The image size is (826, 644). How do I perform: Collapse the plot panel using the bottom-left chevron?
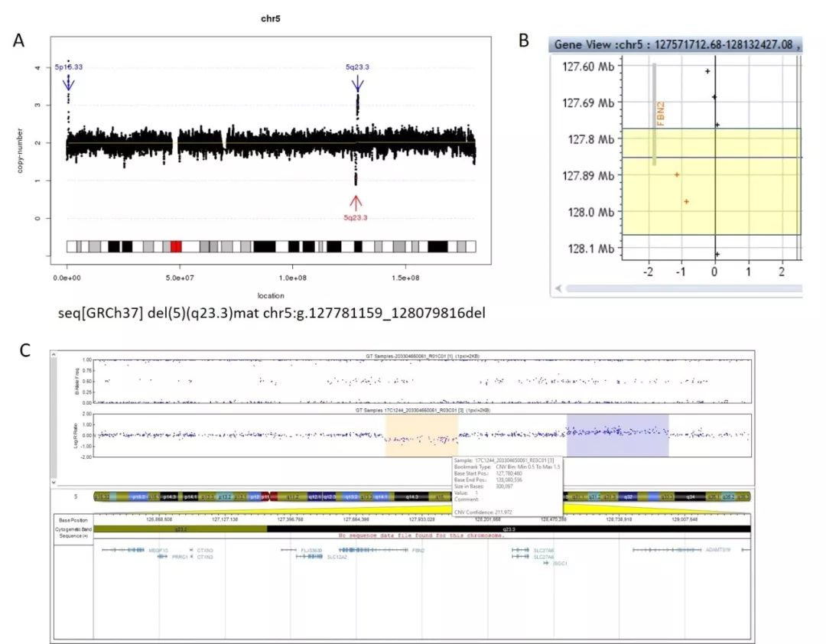(52, 483)
